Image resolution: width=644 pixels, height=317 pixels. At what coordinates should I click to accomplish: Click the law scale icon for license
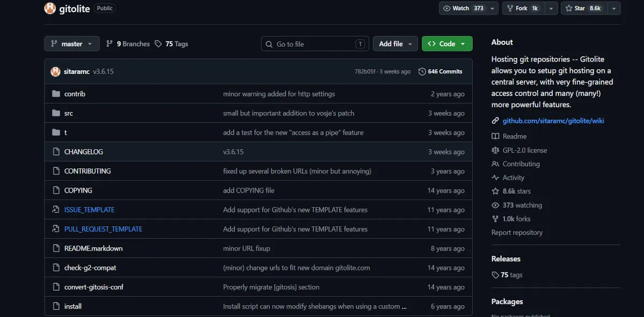tap(495, 150)
